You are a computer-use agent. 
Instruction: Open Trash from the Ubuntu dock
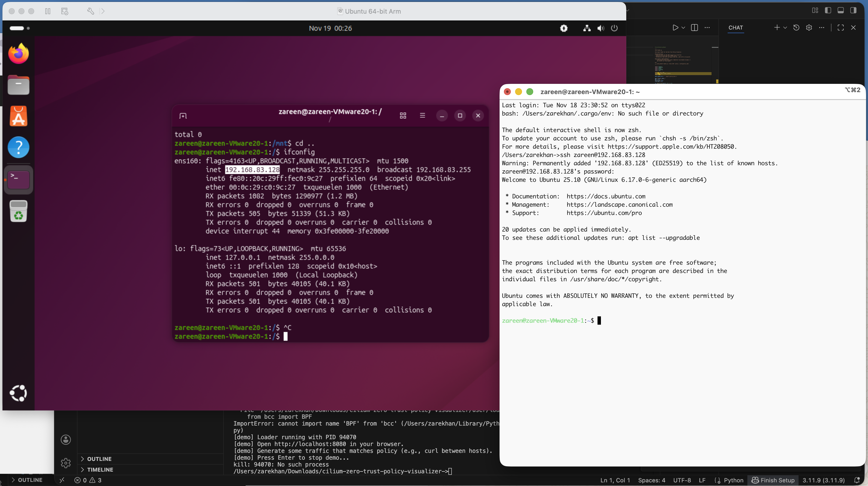(x=18, y=211)
